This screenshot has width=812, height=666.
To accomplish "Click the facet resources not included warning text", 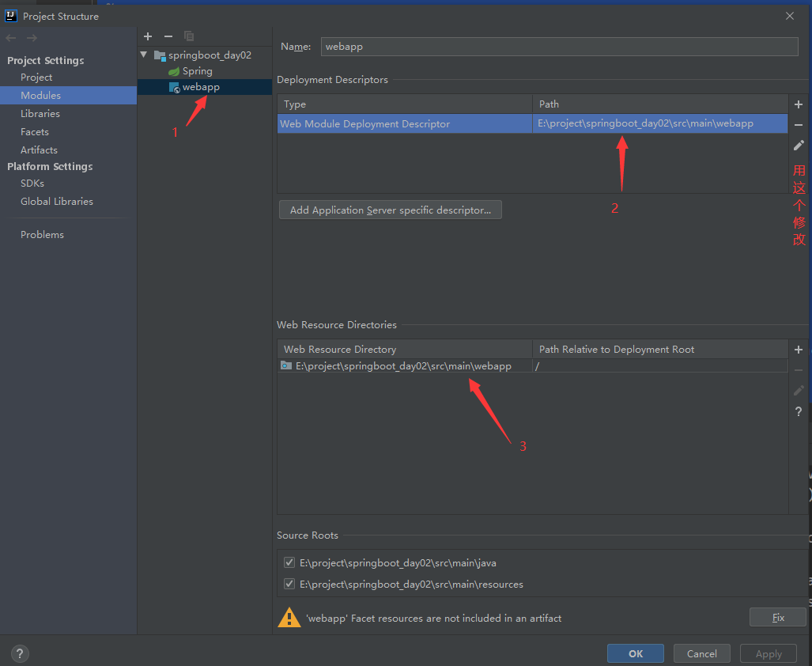I will [x=433, y=618].
